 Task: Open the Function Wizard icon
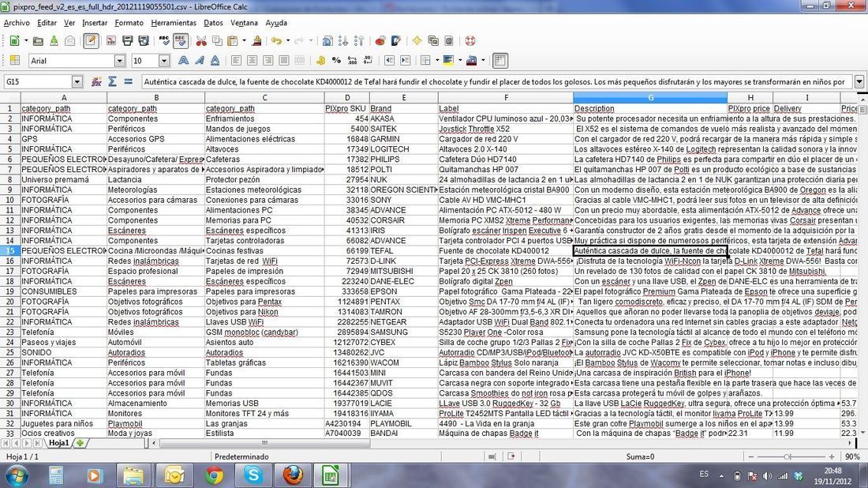(x=96, y=81)
